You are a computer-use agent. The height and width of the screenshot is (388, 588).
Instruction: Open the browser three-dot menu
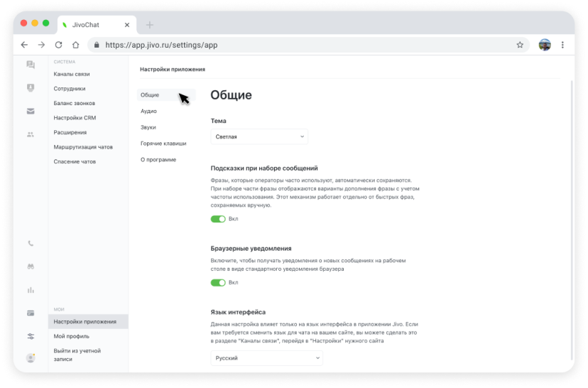pos(563,44)
